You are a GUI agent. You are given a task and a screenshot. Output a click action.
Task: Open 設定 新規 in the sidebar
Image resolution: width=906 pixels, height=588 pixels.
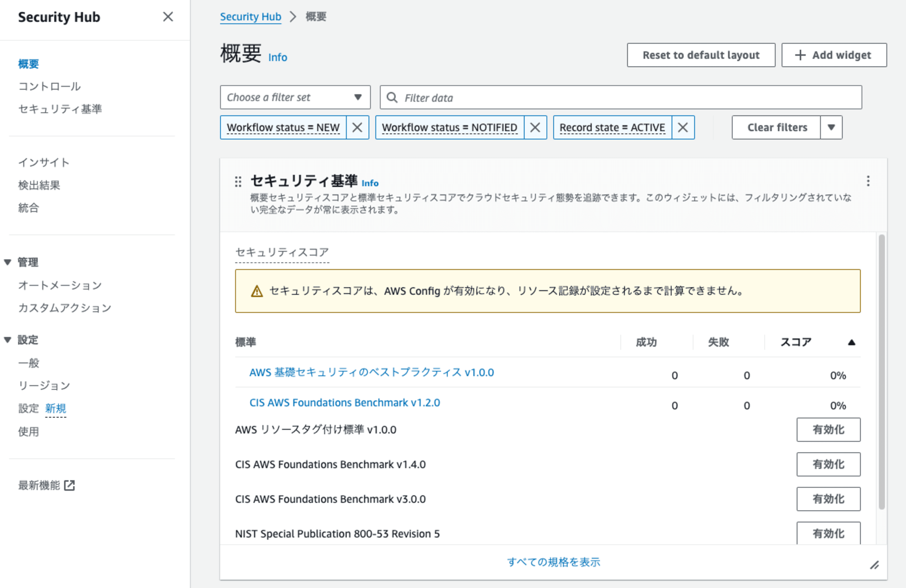tap(42, 408)
